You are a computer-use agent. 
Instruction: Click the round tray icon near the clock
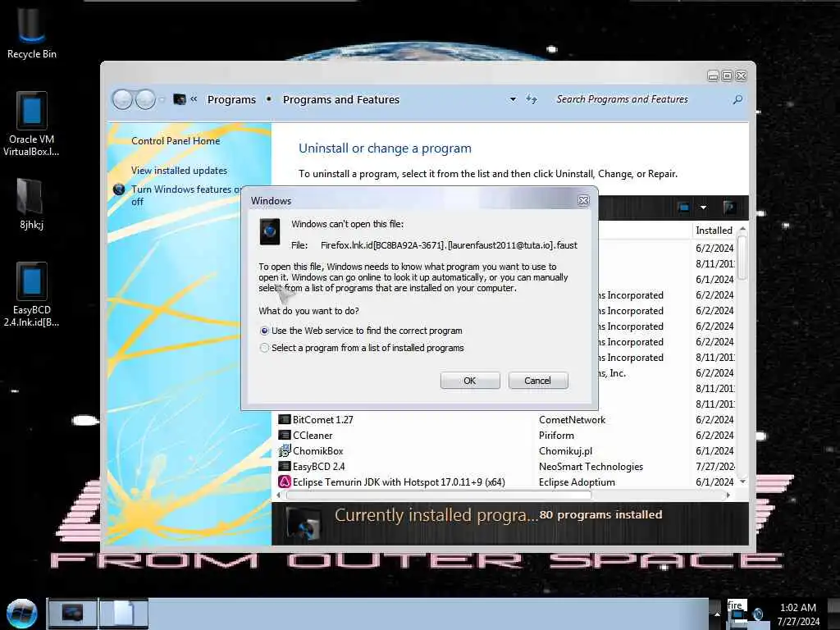click(758, 614)
